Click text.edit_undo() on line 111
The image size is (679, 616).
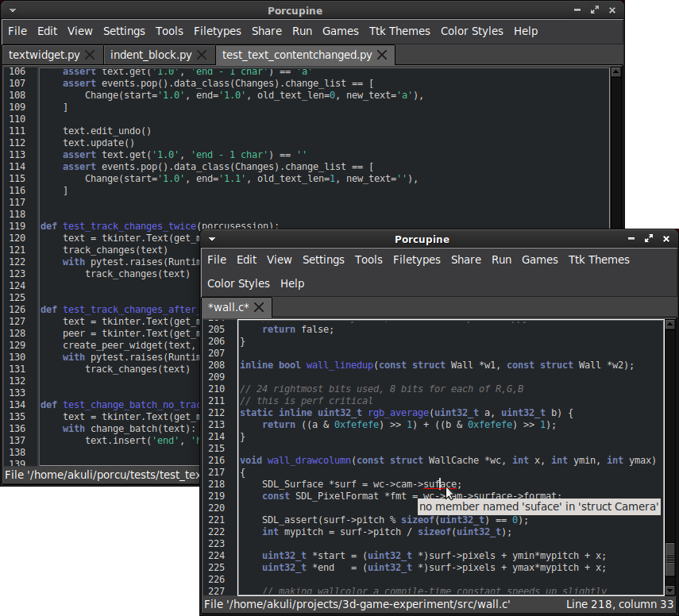pyautogui.click(x=107, y=131)
